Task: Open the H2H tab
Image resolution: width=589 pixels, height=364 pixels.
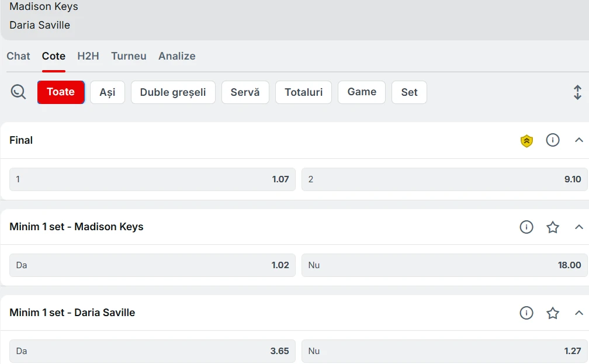Action: pyautogui.click(x=88, y=56)
